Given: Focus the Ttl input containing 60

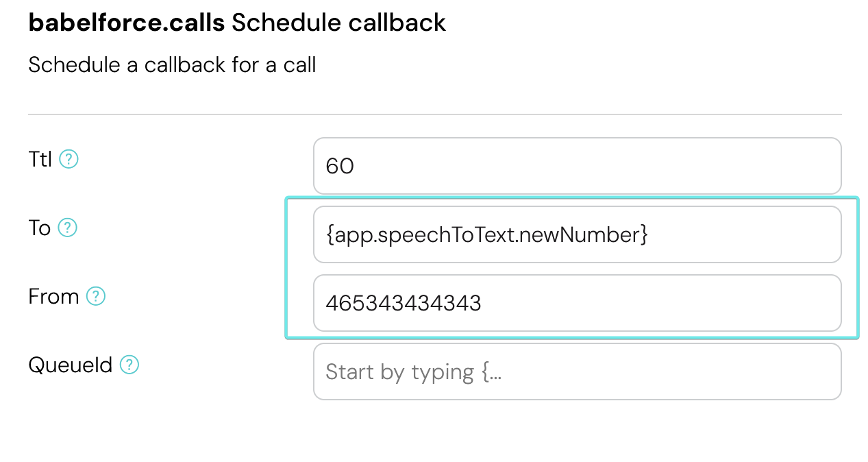Looking at the screenshot, I should [x=577, y=166].
